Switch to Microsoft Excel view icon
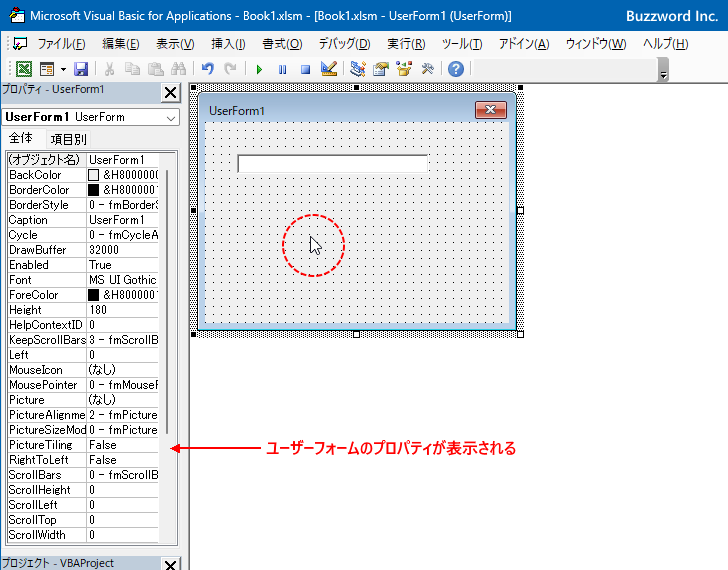The image size is (728, 570). 24,69
